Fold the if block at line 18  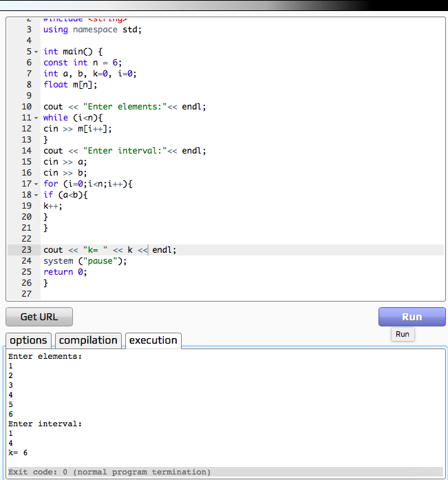click(36, 196)
